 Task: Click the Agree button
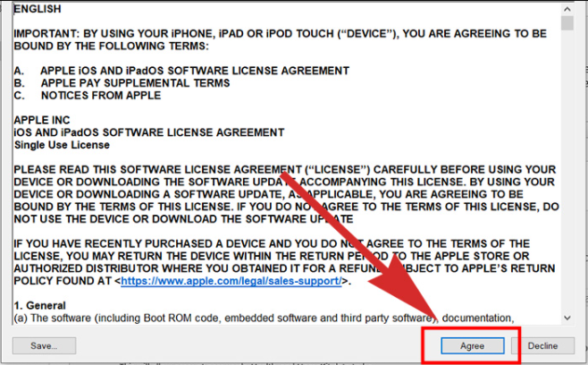tap(472, 345)
